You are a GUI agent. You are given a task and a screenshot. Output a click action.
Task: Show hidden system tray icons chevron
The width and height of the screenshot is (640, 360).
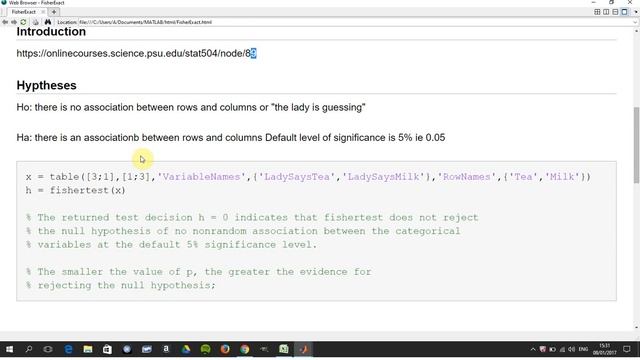tap(533, 349)
